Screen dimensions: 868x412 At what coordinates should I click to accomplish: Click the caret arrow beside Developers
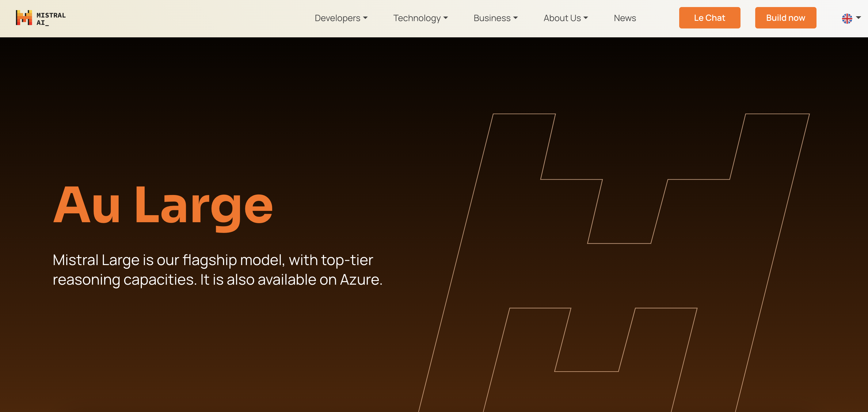(x=365, y=18)
